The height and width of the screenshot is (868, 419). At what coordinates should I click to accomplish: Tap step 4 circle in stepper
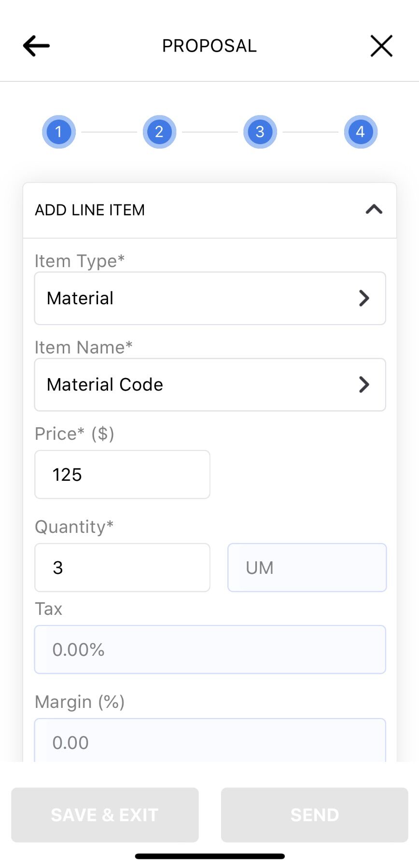(361, 132)
